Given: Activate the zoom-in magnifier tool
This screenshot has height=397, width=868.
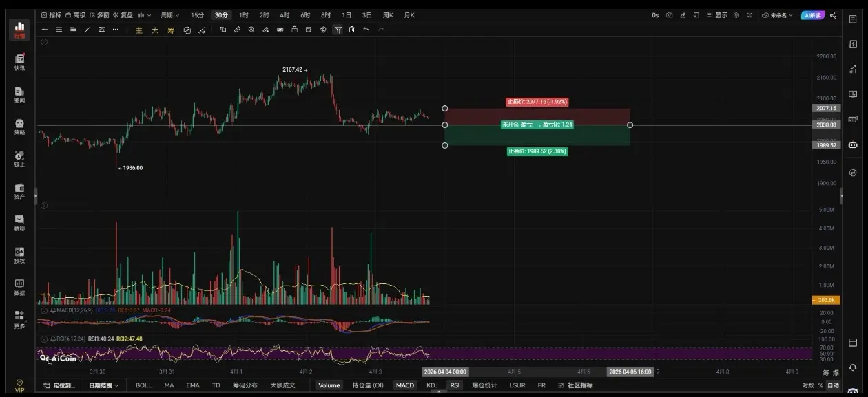Looking at the screenshot, I should pyautogui.click(x=251, y=30).
